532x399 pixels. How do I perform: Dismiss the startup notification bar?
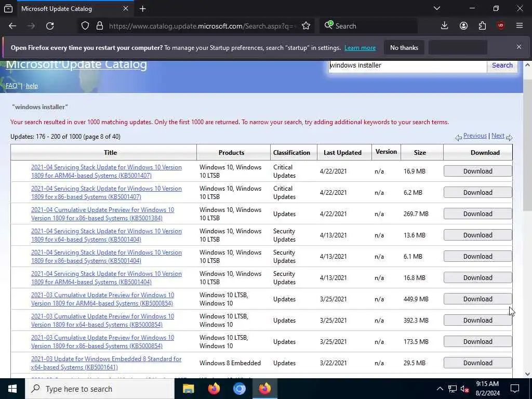pyautogui.click(x=519, y=47)
